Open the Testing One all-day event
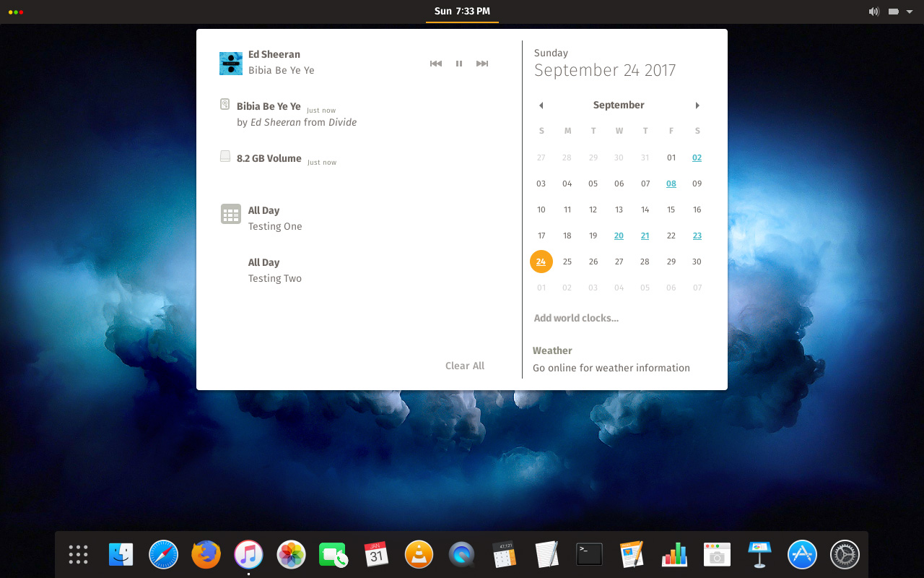 point(275,218)
